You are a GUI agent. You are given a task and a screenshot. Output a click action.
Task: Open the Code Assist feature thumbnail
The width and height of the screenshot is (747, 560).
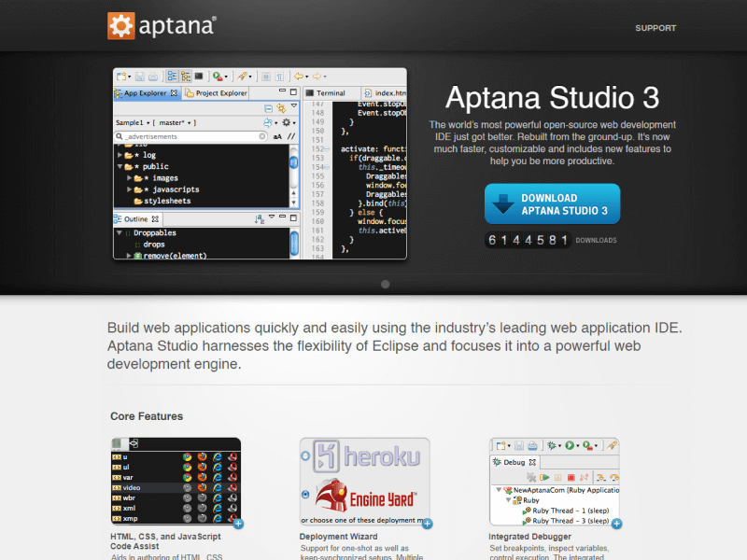coord(176,482)
